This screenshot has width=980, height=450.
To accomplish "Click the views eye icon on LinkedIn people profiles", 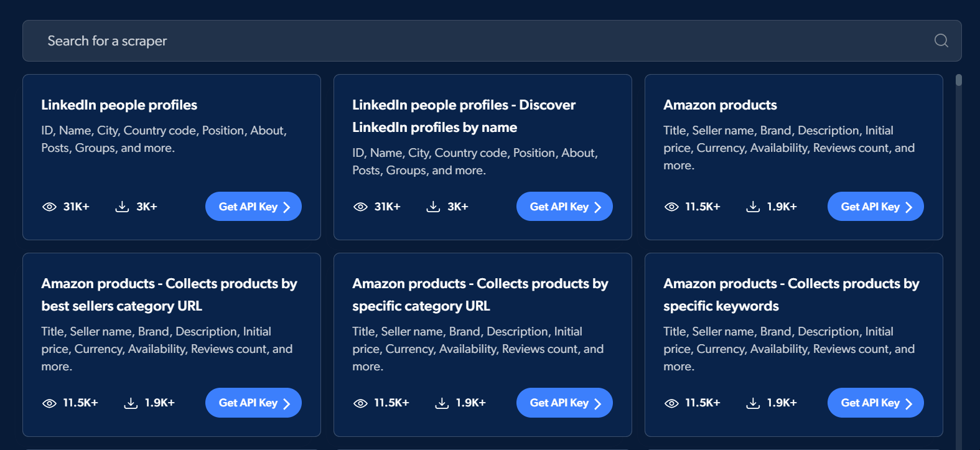I will click(x=50, y=206).
